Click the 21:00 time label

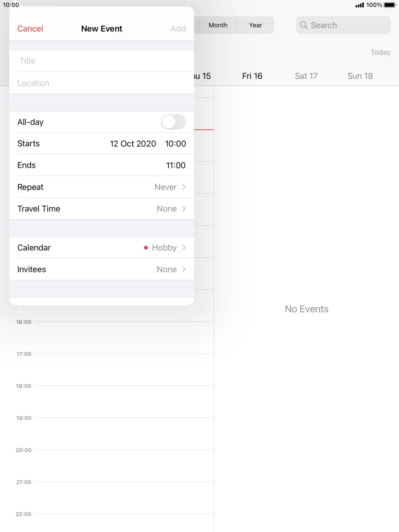[x=23, y=482]
